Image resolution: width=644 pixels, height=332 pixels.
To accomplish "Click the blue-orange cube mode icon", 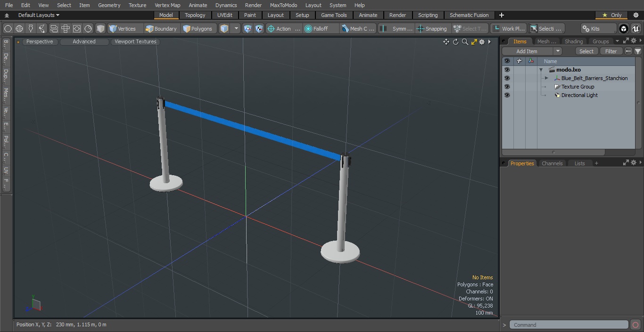I will (224, 29).
